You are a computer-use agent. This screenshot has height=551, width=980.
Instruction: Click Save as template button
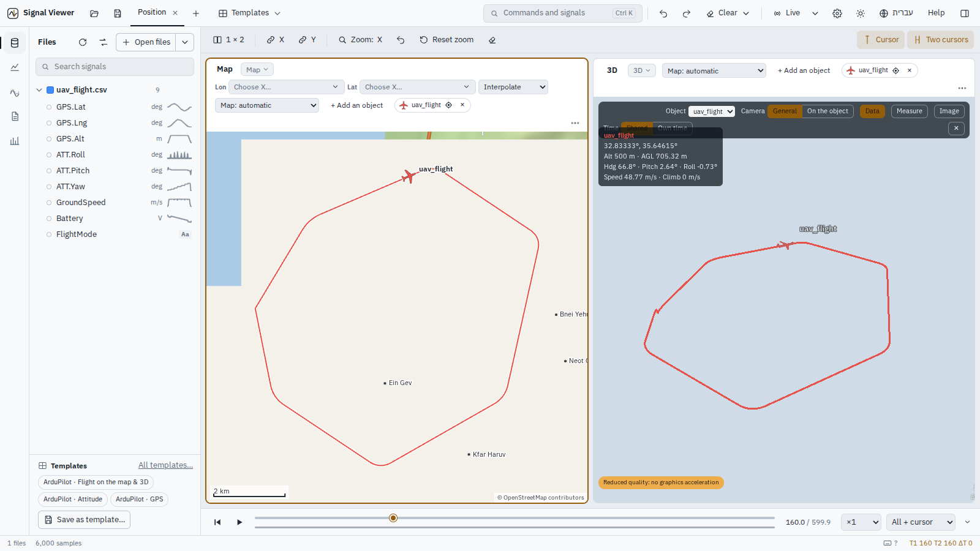point(85,520)
